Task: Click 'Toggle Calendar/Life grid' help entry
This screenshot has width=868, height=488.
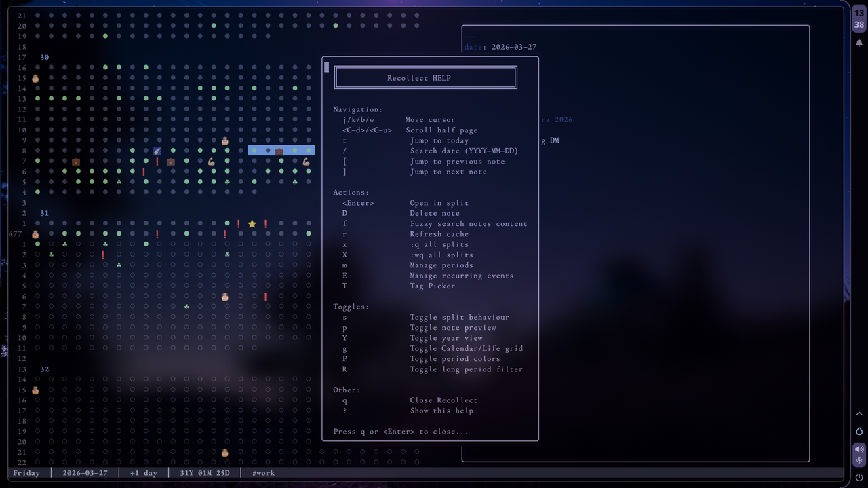Action: [467, 348]
